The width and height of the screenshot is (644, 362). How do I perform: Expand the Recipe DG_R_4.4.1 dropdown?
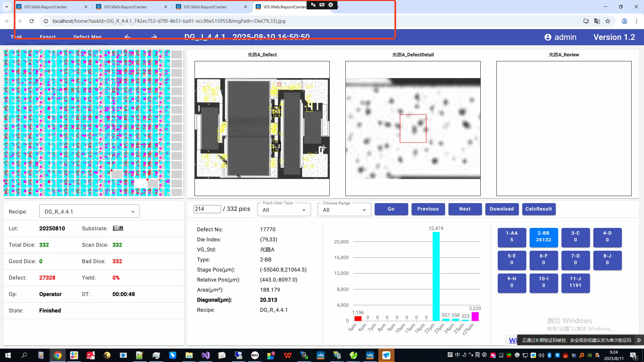point(90,212)
